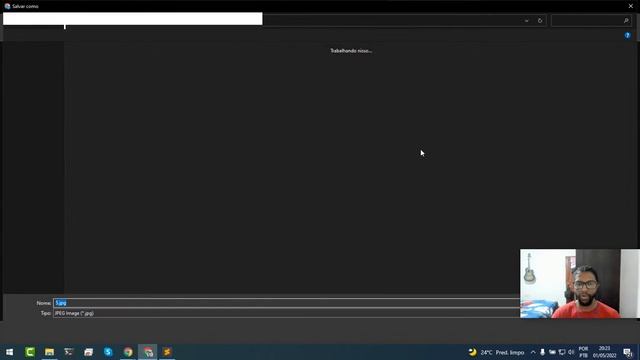This screenshot has height=360, width=640.
Task: Open the blue help icon
Action: tap(627, 36)
